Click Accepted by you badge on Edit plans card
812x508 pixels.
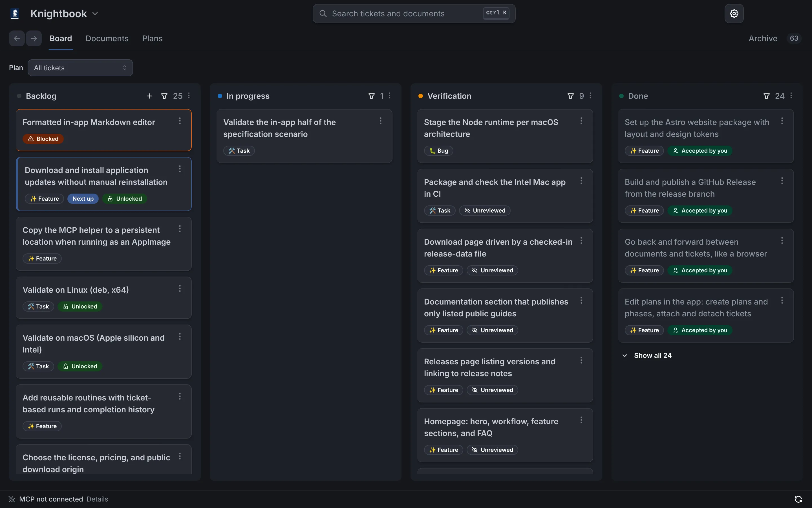tap(700, 330)
